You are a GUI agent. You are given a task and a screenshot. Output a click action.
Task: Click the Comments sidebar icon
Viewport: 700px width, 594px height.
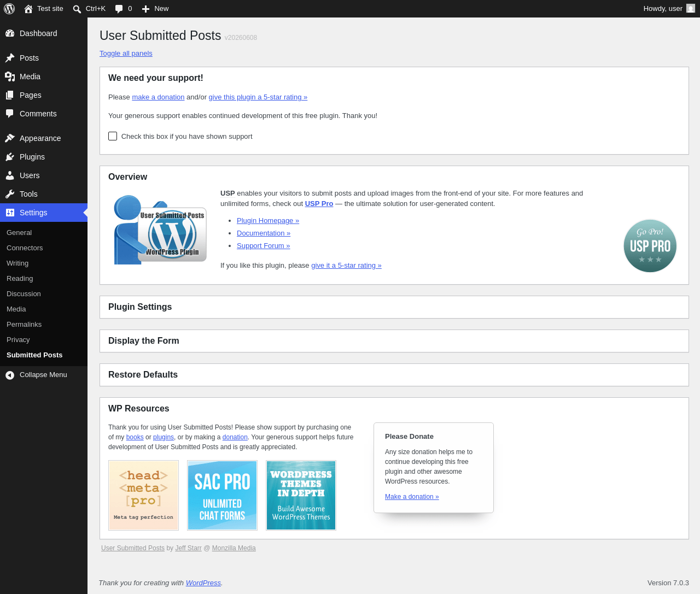click(x=10, y=114)
